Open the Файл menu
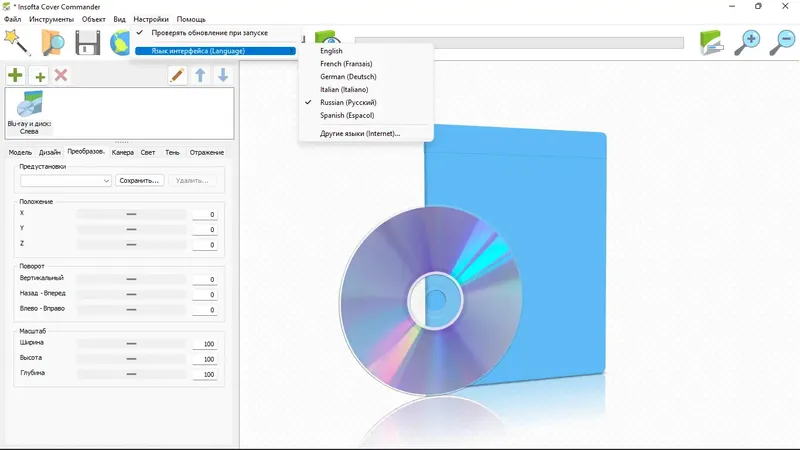 click(x=13, y=19)
